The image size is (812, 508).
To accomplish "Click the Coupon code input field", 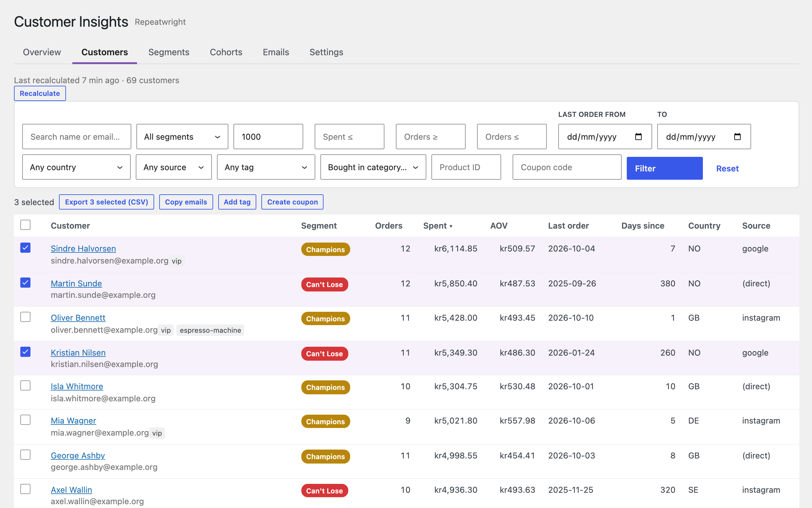I will pos(567,167).
